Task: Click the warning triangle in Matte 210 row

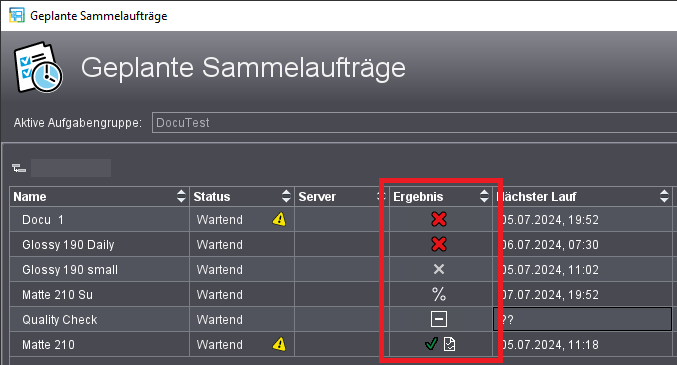Action: tap(279, 344)
